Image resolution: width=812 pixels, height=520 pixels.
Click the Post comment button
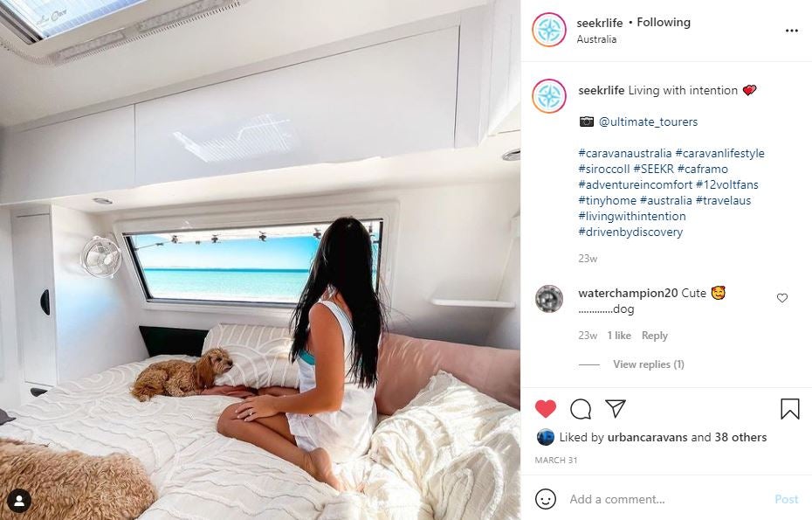pyautogui.click(x=786, y=499)
